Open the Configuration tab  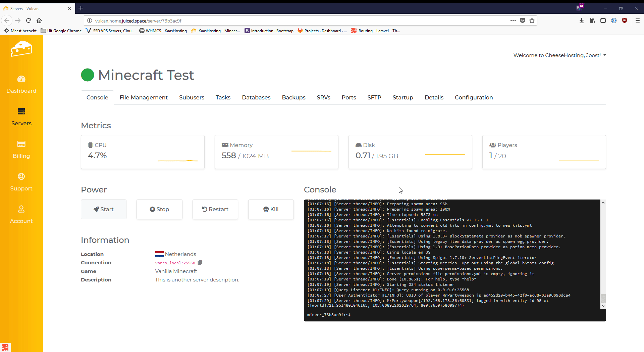[x=474, y=98]
